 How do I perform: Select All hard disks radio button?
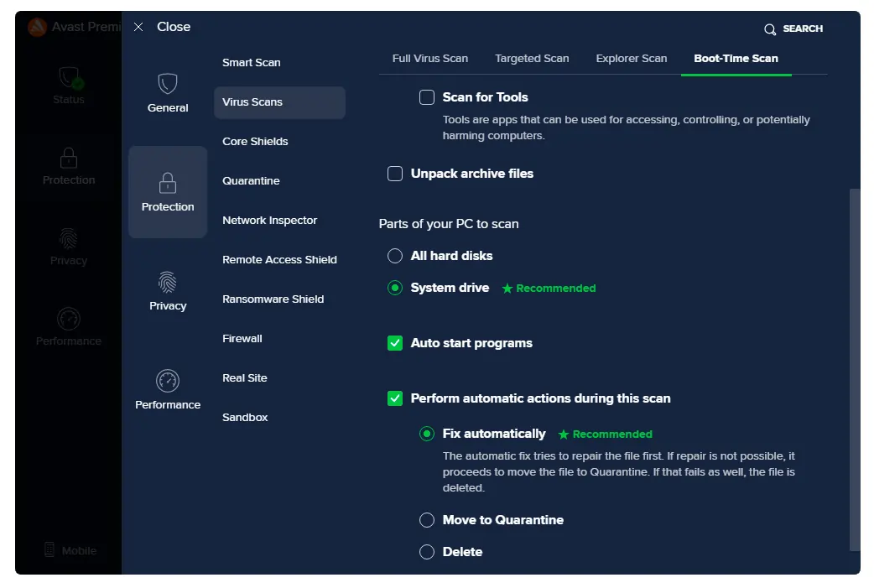[x=395, y=256]
